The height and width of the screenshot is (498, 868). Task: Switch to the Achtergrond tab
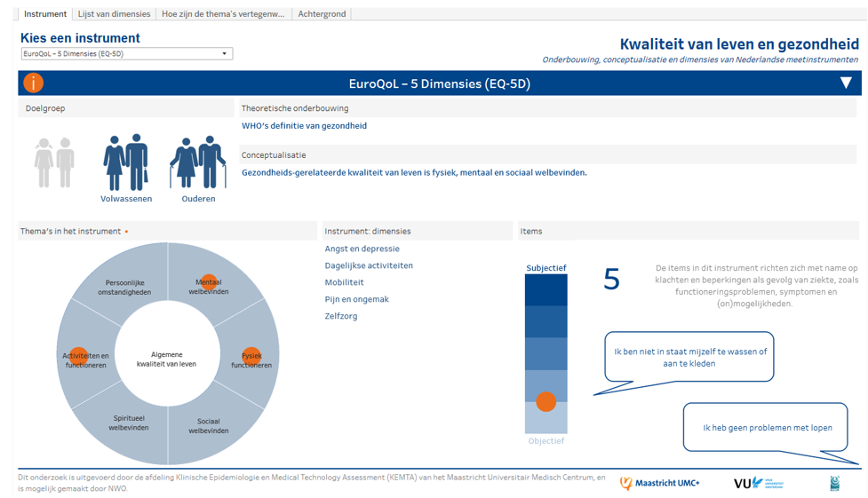[x=322, y=14]
